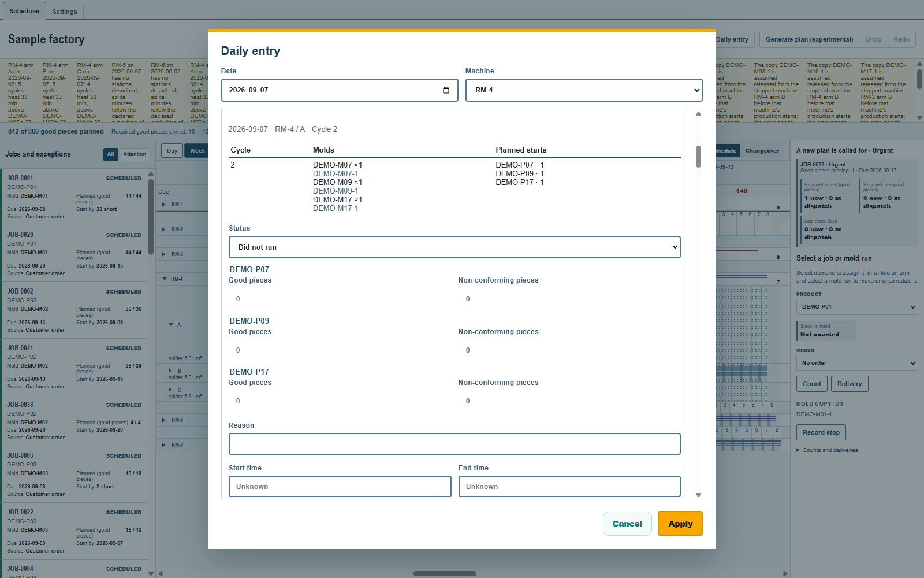Click the Reason text field
The height and width of the screenshot is (578, 924).
pos(454,444)
